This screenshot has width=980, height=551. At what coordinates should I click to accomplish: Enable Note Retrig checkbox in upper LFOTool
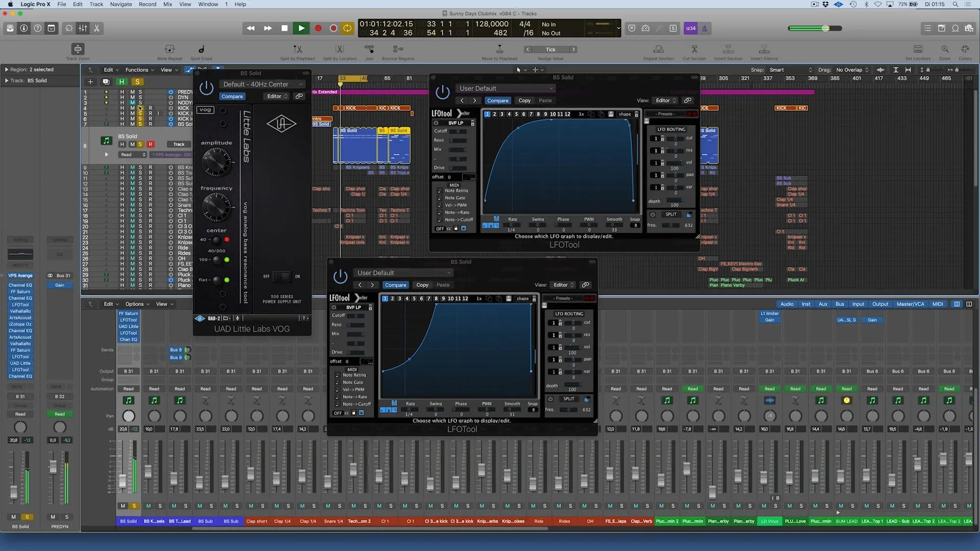[439, 191]
